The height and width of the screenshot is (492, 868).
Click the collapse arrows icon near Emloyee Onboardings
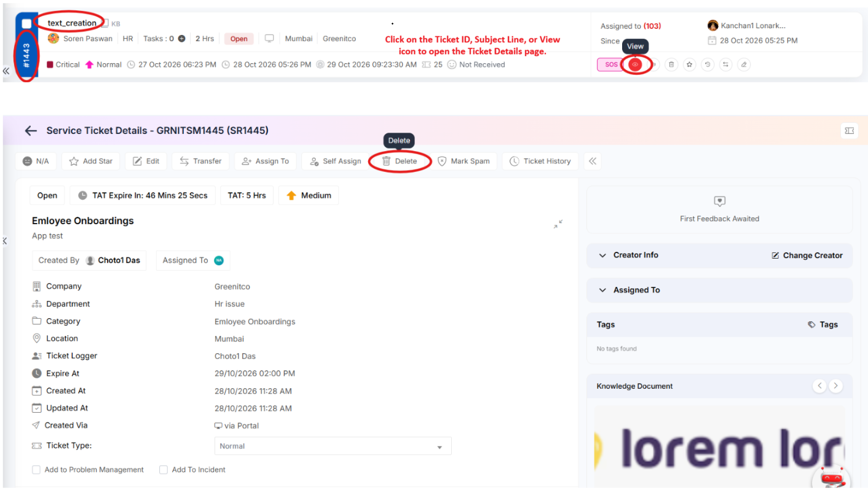[558, 224]
